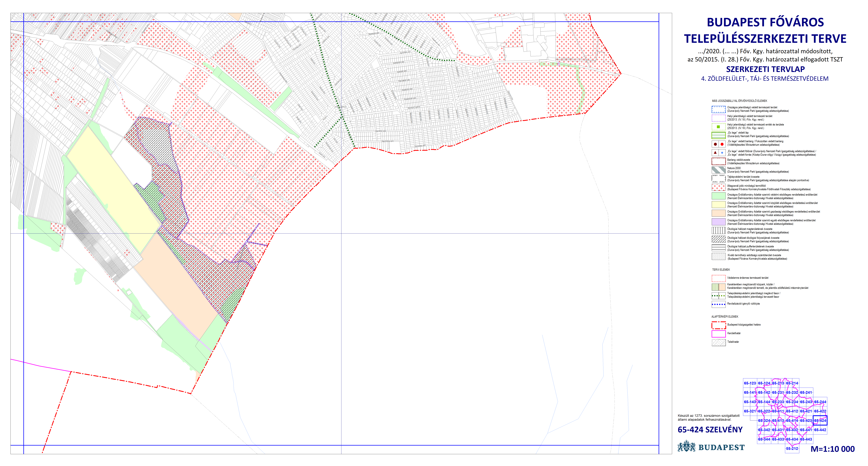Click '4. ZÖLDFELÜLET-, TÁJ- ÉS TERMÉSZETVÉDELEM' subtitle
The image size is (868, 466).
[765, 79]
